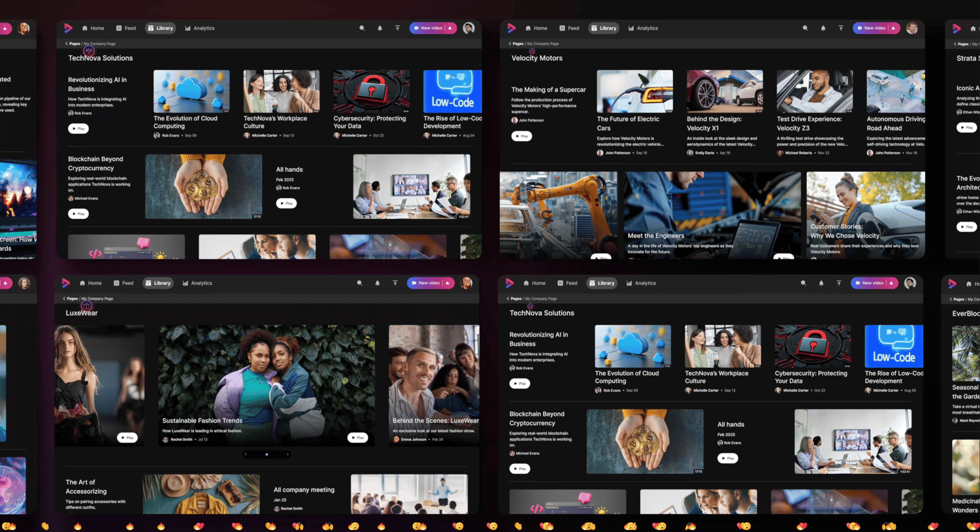Open profile avatar in lower TechNova Solutions window
The height and width of the screenshot is (532, 980).
click(910, 283)
